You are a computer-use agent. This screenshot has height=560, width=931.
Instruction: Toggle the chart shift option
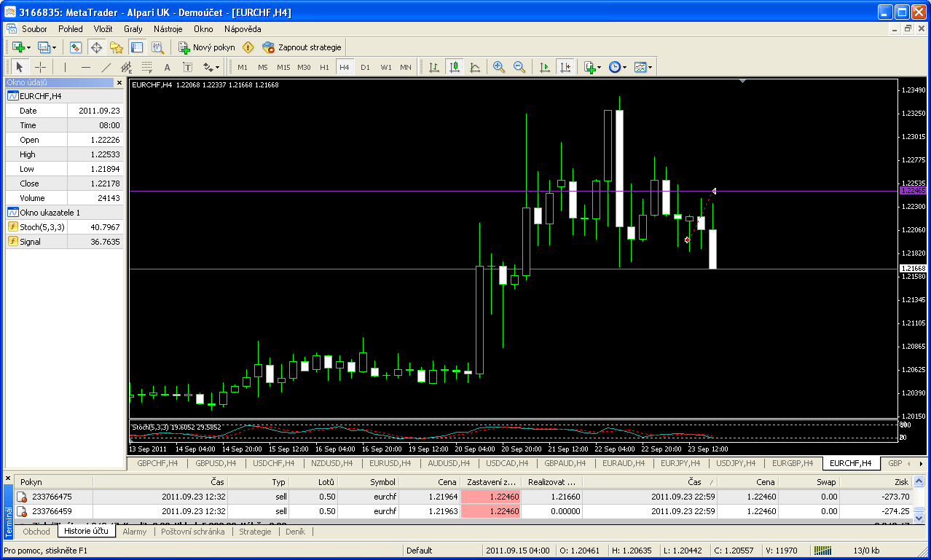(x=565, y=67)
